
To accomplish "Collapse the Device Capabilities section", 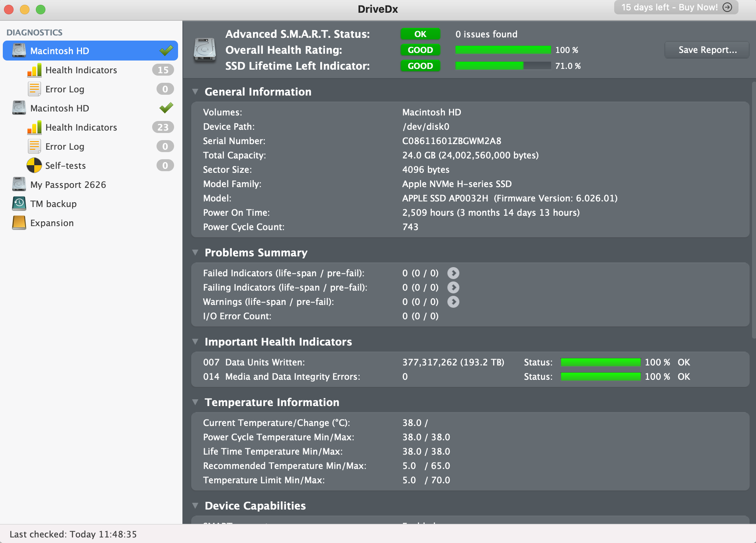I will click(195, 506).
